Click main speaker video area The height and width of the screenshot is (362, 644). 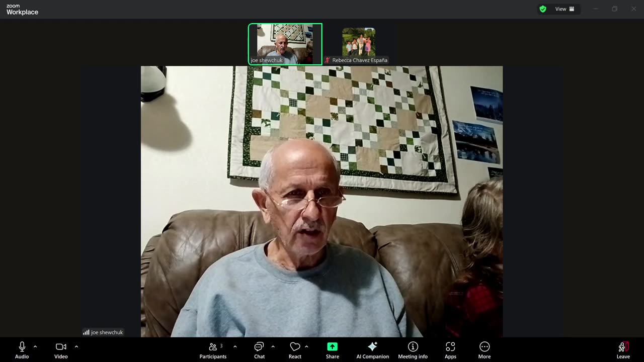coord(321,201)
